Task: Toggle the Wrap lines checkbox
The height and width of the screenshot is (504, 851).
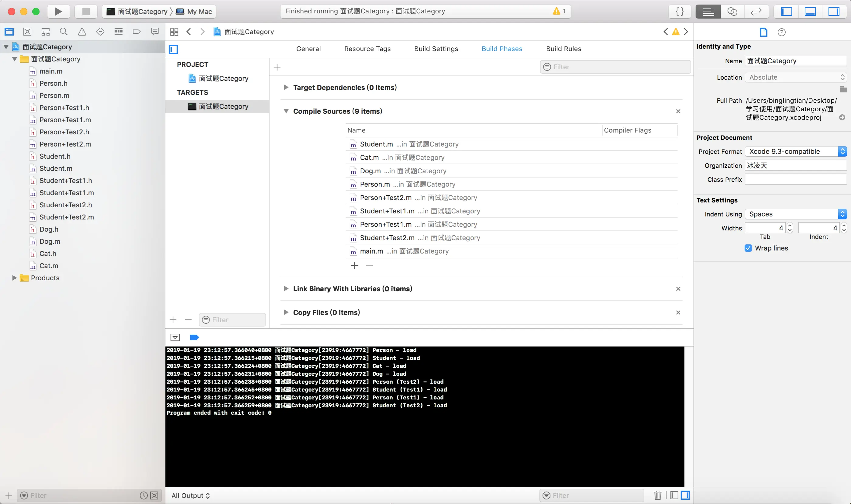Action: [x=748, y=248]
